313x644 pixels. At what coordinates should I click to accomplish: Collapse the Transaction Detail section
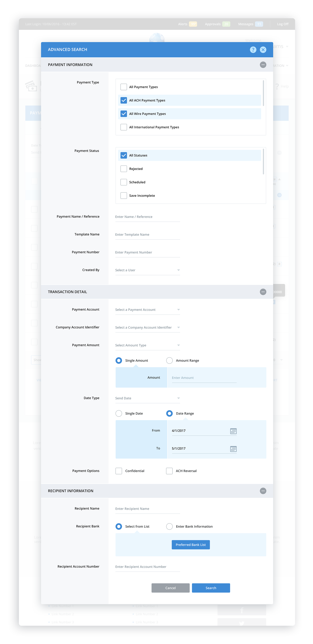(263, 292)
